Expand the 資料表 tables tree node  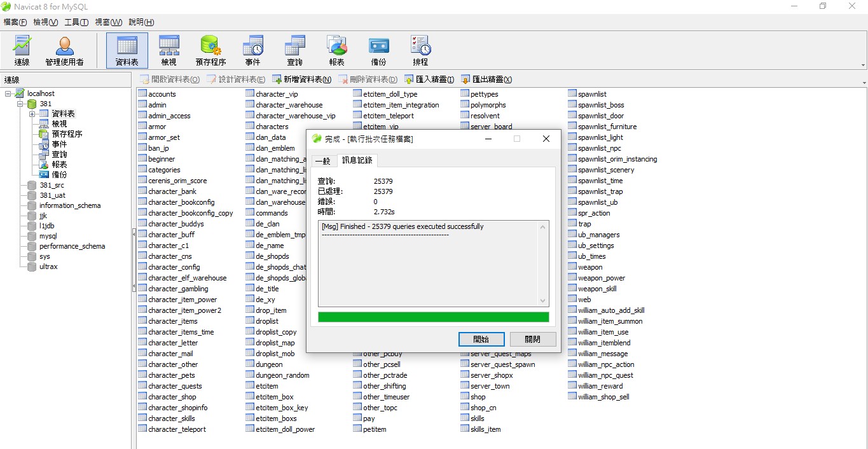[32, 113]
